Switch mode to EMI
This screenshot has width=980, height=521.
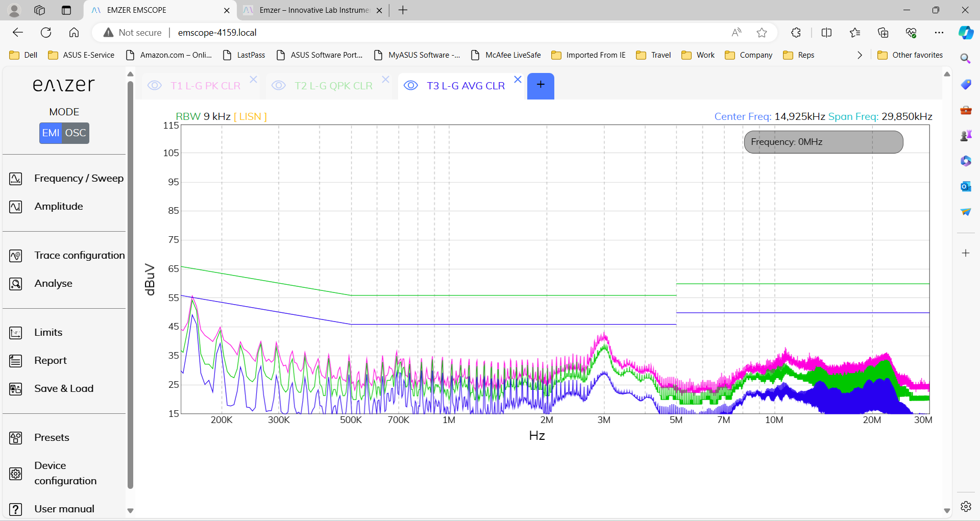click(x=51, y=133)
